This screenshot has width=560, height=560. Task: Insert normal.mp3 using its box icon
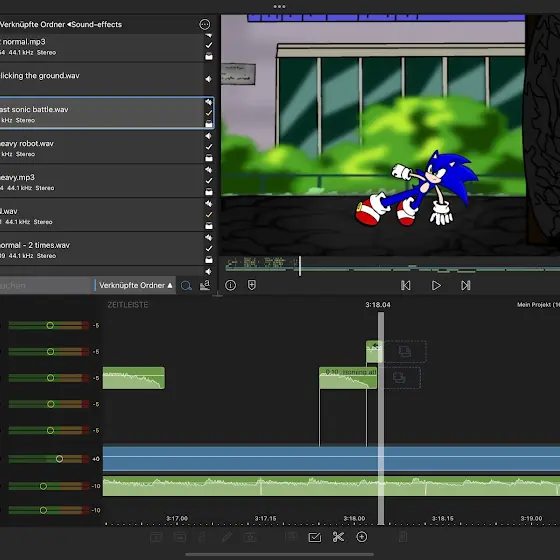click(x=209, y=56)
